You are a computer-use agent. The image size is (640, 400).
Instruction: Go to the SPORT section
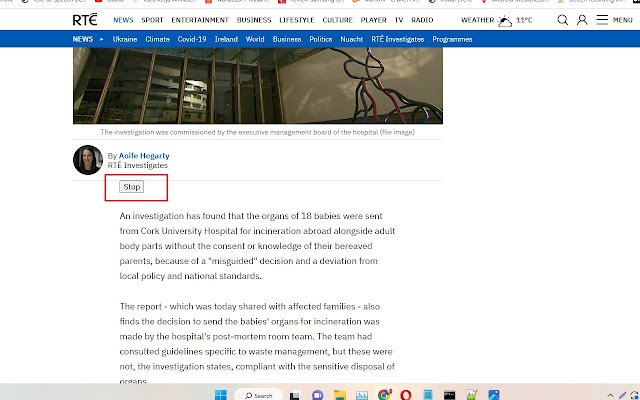[152, 20]
